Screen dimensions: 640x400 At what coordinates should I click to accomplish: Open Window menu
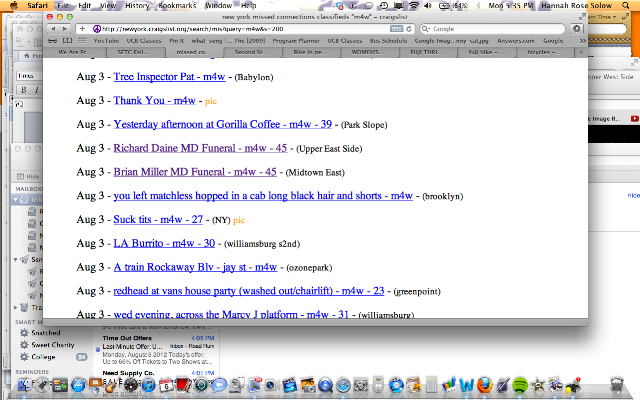click(218, 5)
